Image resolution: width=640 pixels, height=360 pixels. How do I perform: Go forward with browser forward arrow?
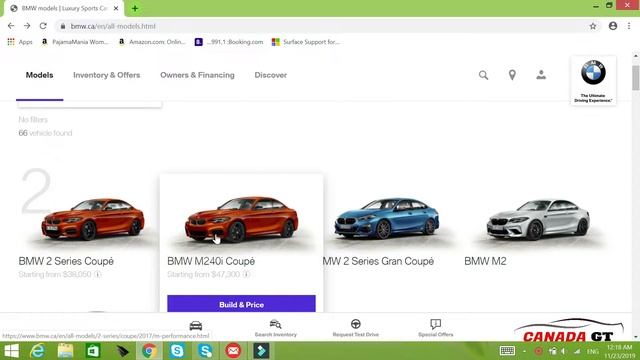click(27, 26)
